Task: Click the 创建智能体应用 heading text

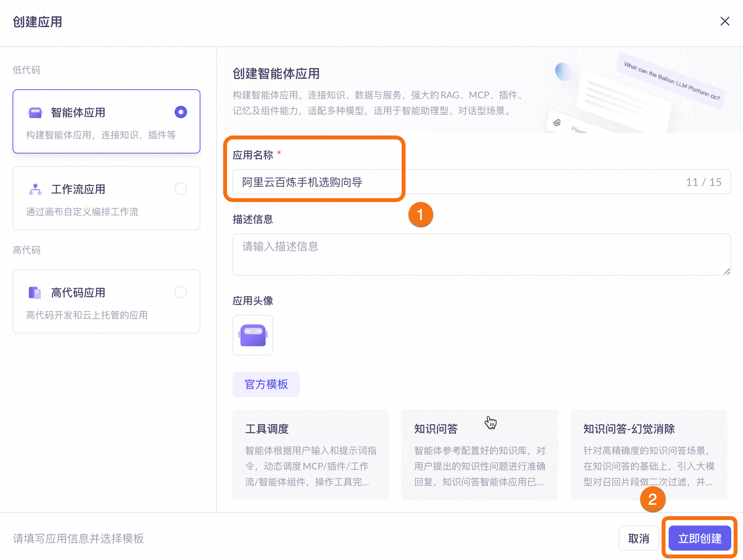Action: (276, 73)
